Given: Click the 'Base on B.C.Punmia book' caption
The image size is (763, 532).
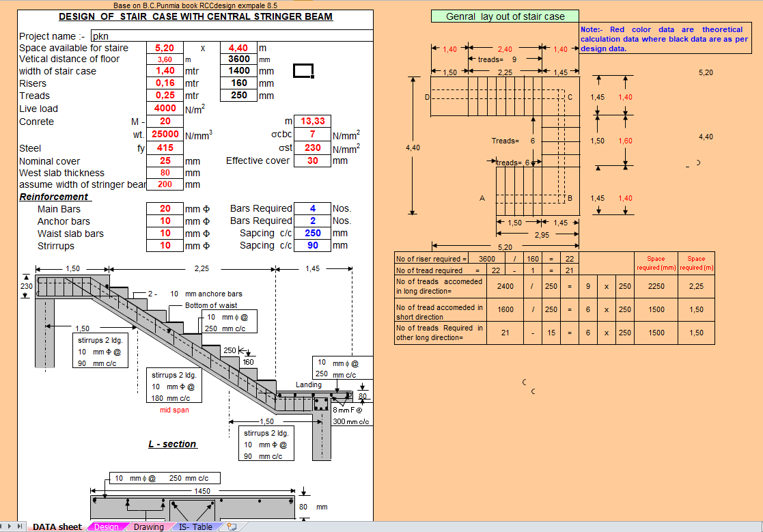Looking at the screenshot, I should [x=195, y=5].
